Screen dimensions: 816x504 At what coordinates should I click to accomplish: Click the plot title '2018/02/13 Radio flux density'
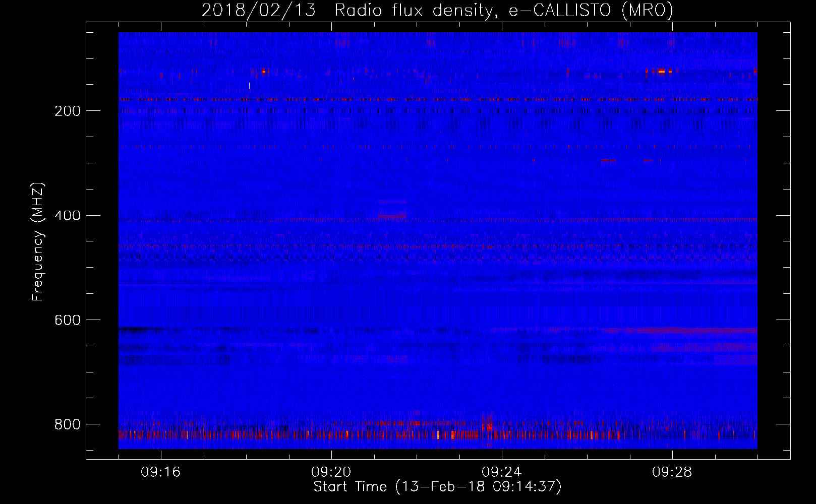pos(437,11)
